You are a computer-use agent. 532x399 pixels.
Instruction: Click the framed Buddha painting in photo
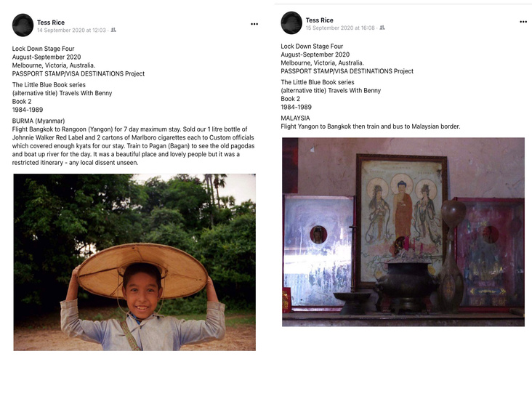click(401, 220)
